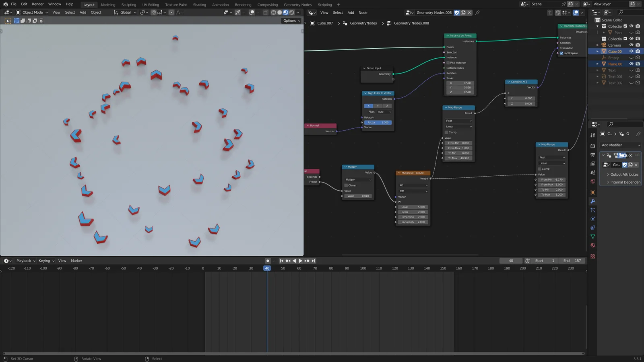Image resolution: width=644 pixels, height=362 pixels.
Task: Hide Plane.00 in the viewport (eye icon)
Action: pos(631,64)
